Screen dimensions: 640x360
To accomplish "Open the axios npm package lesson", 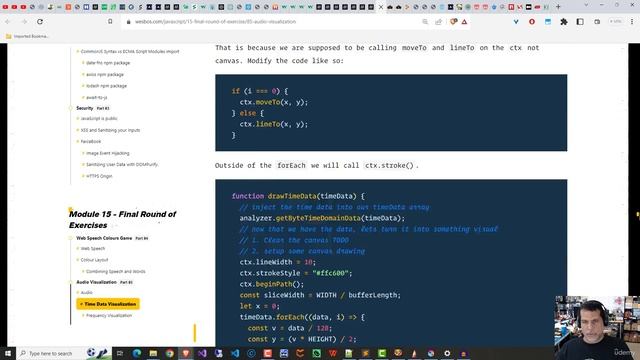I will 105,75.
